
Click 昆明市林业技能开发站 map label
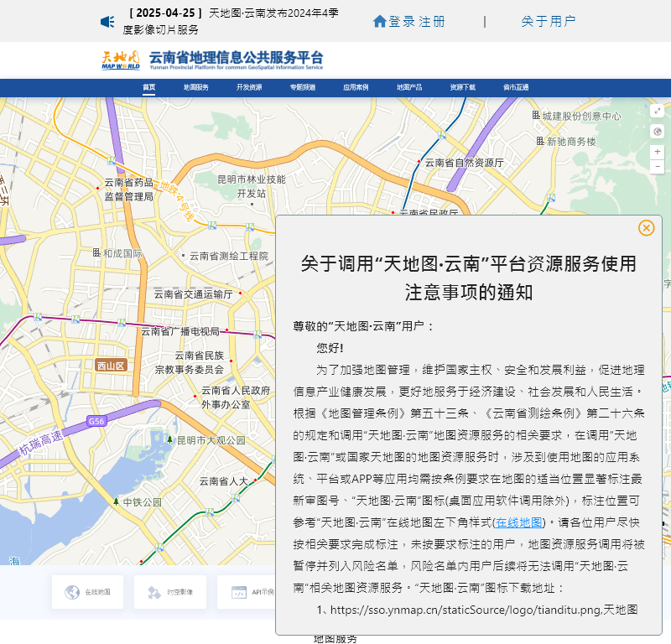251,186
